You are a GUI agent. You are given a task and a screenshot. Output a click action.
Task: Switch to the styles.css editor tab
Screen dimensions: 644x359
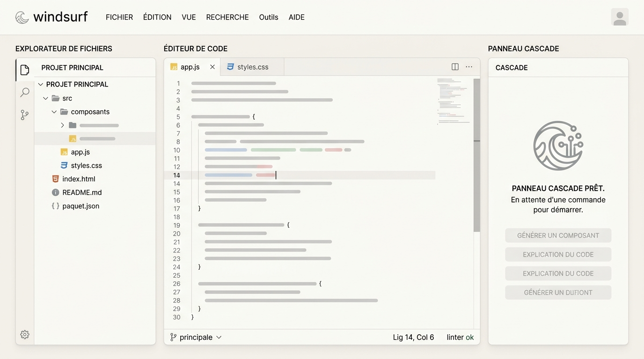click(252, 67)
